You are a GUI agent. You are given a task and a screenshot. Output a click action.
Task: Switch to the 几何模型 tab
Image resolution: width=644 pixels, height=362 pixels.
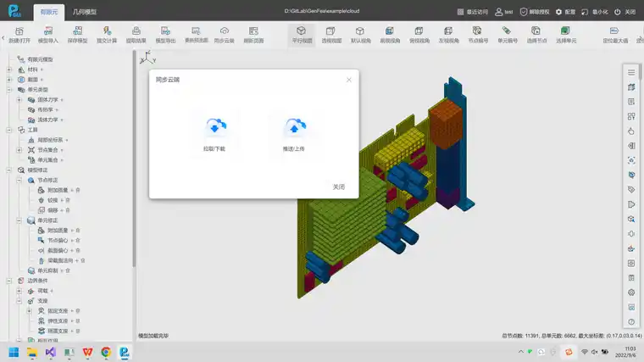86,12
